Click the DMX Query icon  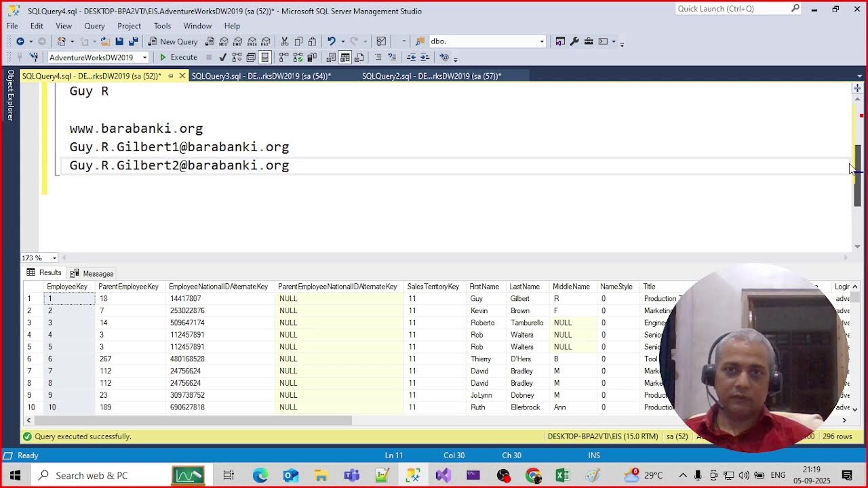coord(237,41)
